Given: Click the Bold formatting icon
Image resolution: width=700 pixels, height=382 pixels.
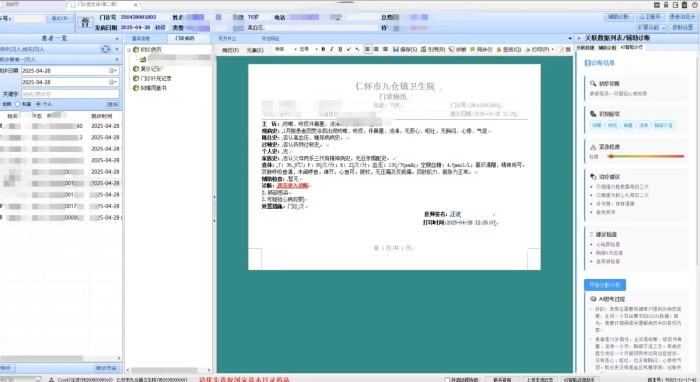Looking at the screenshot, I should [x=323, y=49].
